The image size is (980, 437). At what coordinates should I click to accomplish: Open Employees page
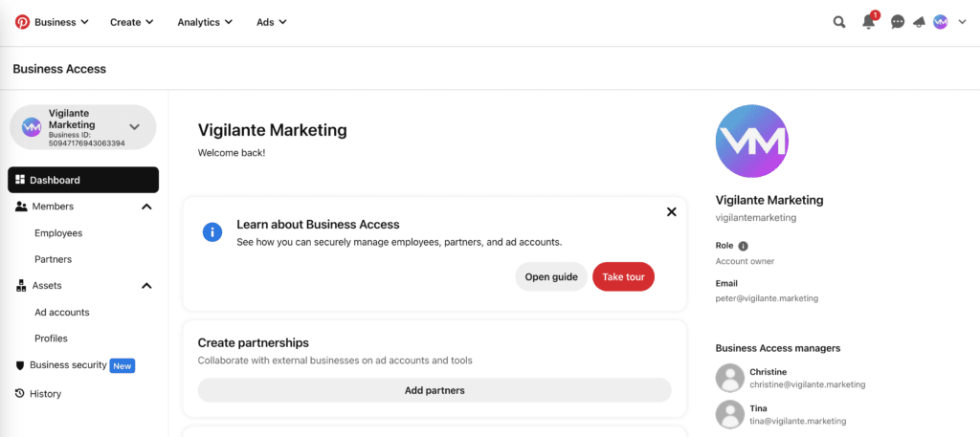pos(58,233)
